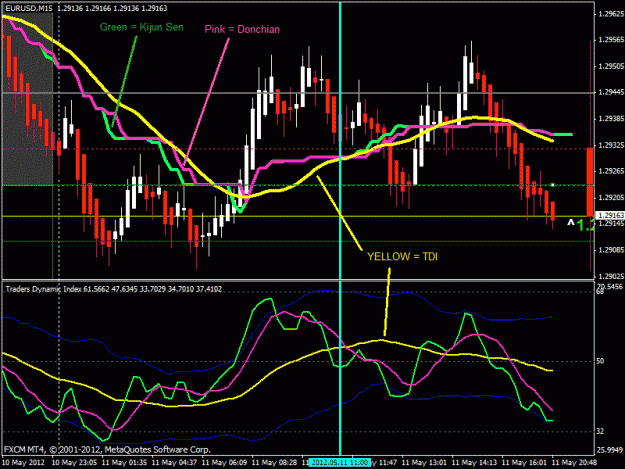Click the 25.9949 indicator scale value

click(610, 451)
